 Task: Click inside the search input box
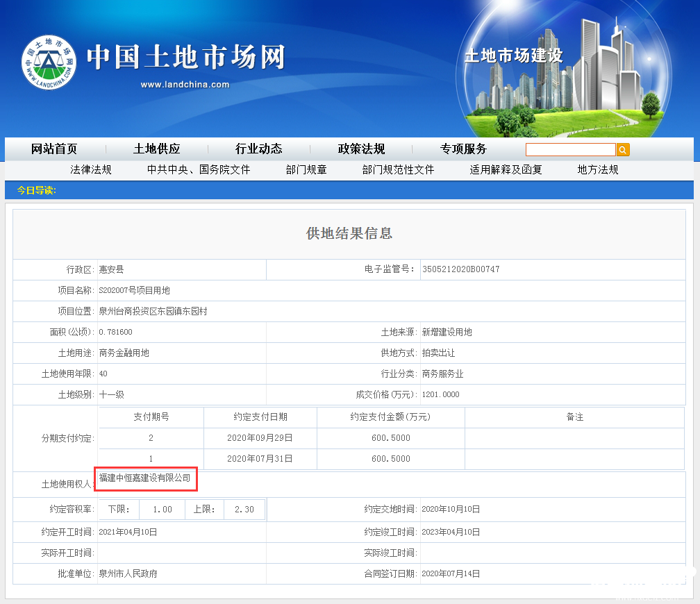(x=570, y=150)
